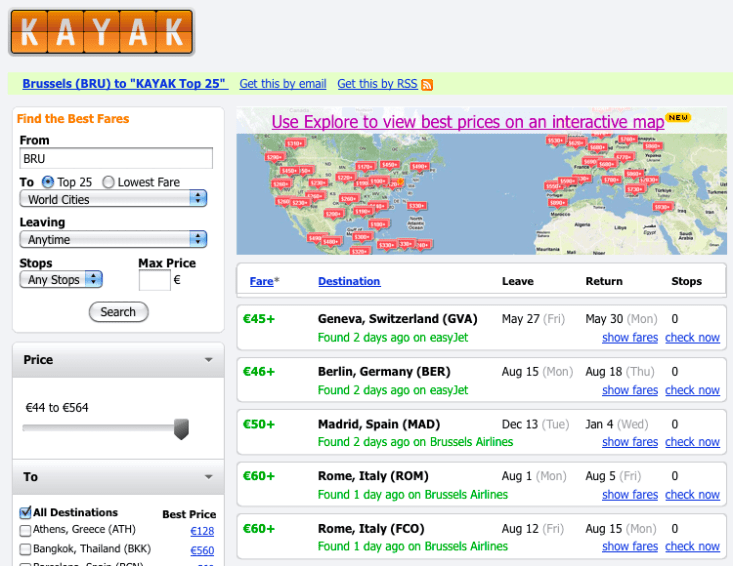
Task: Sort results by Fare column
Action: point(261,281)
